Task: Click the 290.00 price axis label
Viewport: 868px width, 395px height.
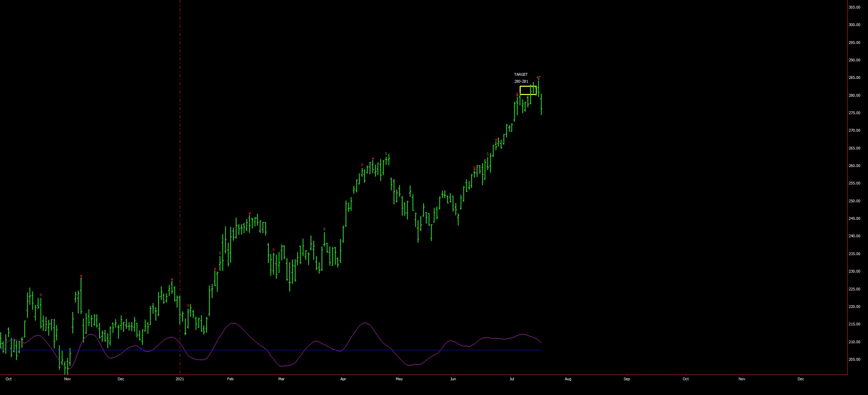Action: (854, 60)
